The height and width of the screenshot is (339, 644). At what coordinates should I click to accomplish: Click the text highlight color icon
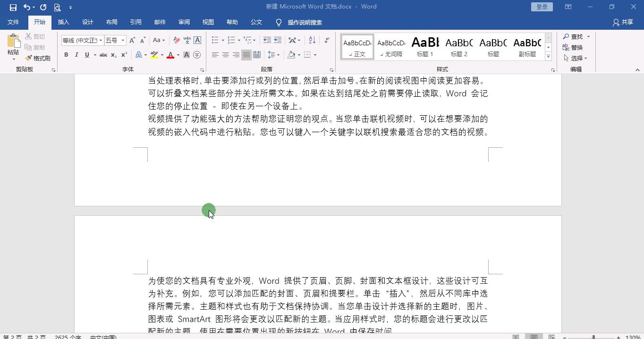tap(153, 55)
